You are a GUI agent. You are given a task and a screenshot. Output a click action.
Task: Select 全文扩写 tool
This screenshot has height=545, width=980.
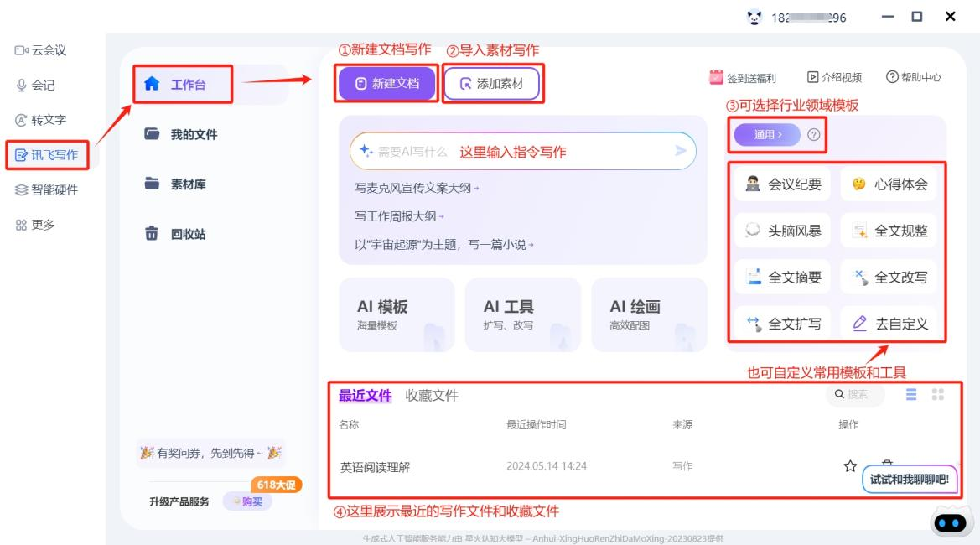pyautogui.click(x=782, y=323)
